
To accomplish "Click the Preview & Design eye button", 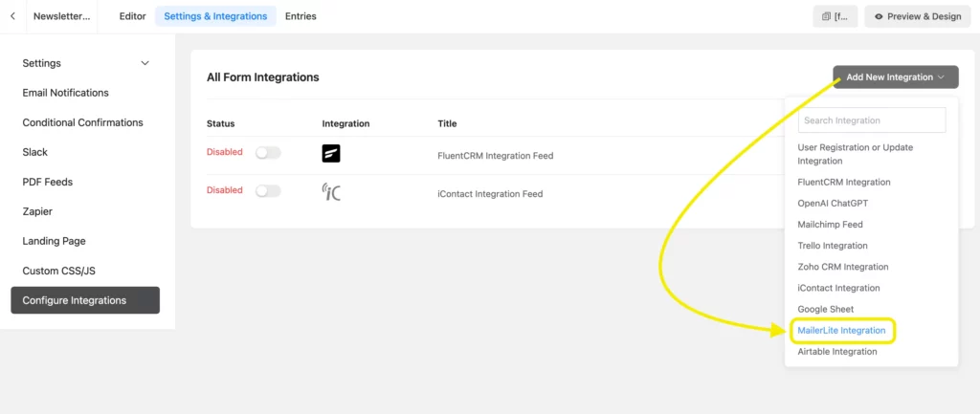I will [x=918, y=16].
